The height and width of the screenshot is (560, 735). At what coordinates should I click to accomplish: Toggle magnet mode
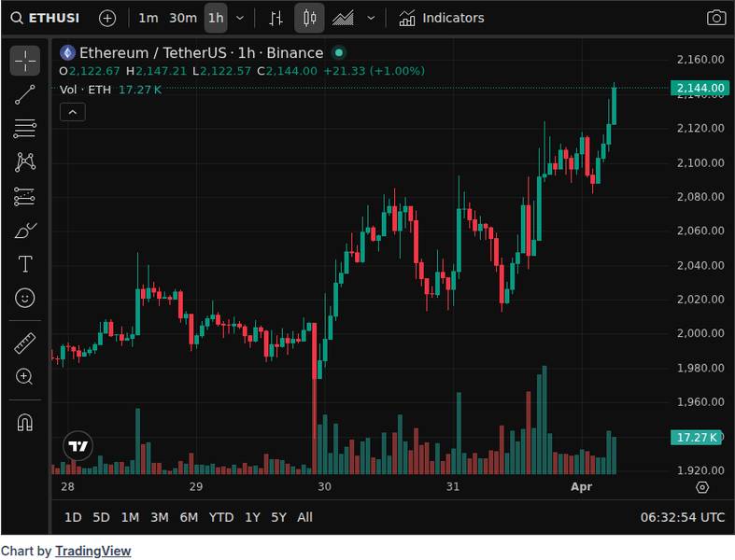click(x=25, y=422)
